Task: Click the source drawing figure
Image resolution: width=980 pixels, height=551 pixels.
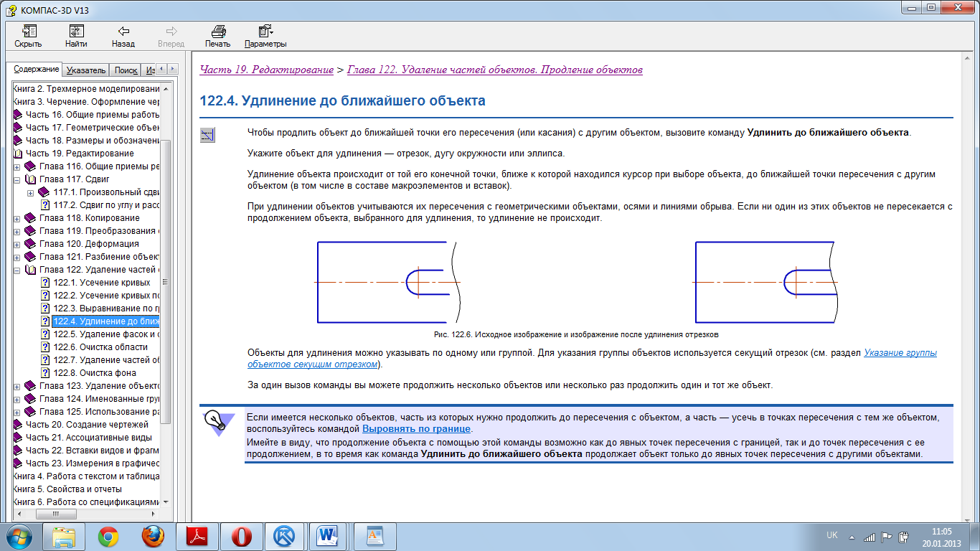Action: pos(388,282)
